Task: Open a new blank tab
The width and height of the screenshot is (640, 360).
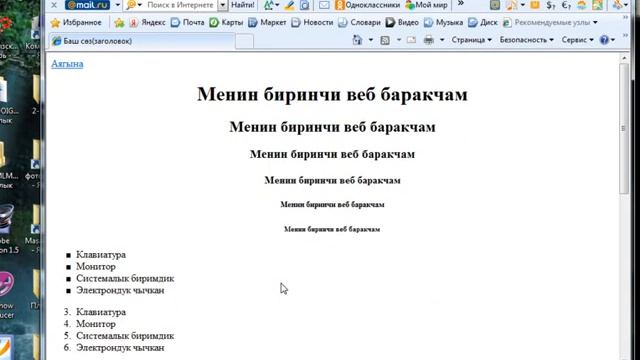Action: tap(244, 41)
